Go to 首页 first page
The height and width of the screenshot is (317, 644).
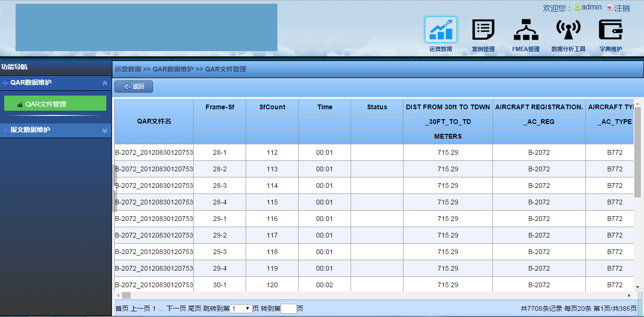coord(122,308)
